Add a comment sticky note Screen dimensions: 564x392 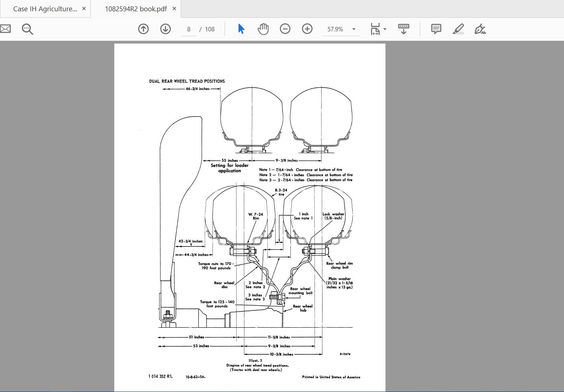(x=436, y=29)
